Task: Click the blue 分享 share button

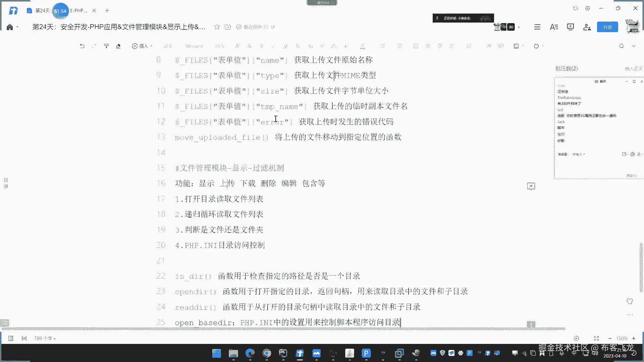Action: click(x=607, y=27)
